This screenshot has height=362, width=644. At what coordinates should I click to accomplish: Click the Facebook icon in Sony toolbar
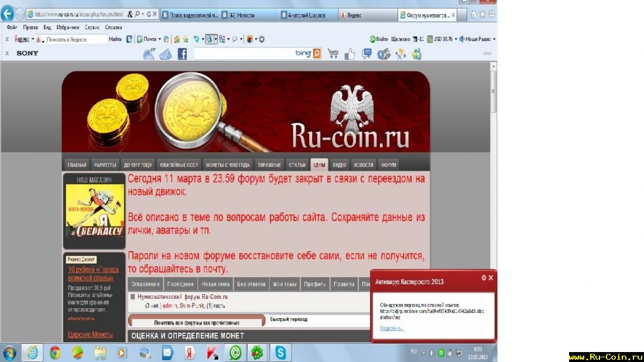point(182,54)
